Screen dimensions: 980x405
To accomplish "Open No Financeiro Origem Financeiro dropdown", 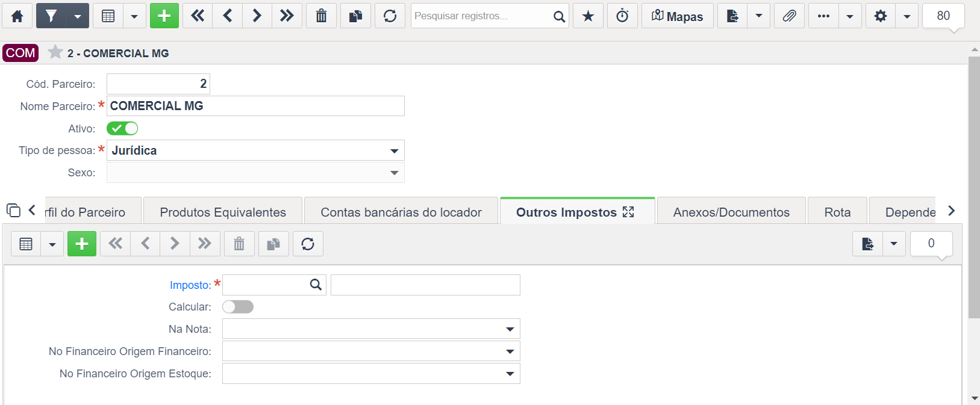I will point(371,351).
